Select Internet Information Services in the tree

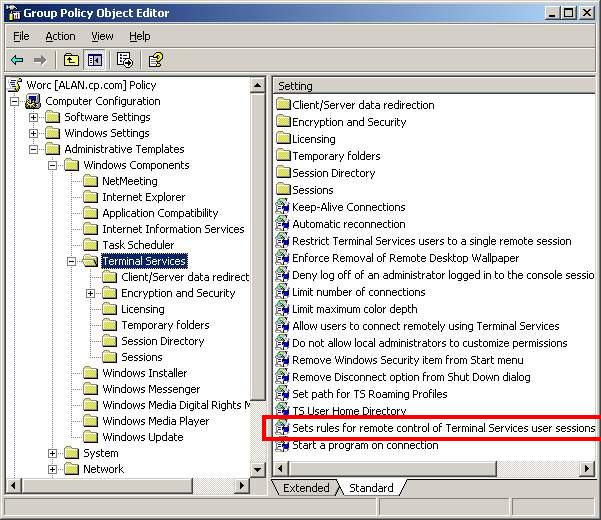[x=173, y=229]
